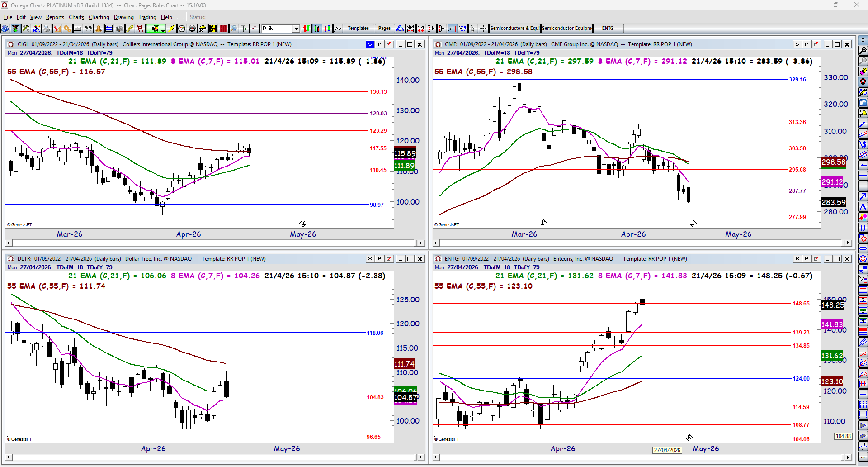Click the printer icon in the toolbar
The image size is (868, 467).
[47, 29]
